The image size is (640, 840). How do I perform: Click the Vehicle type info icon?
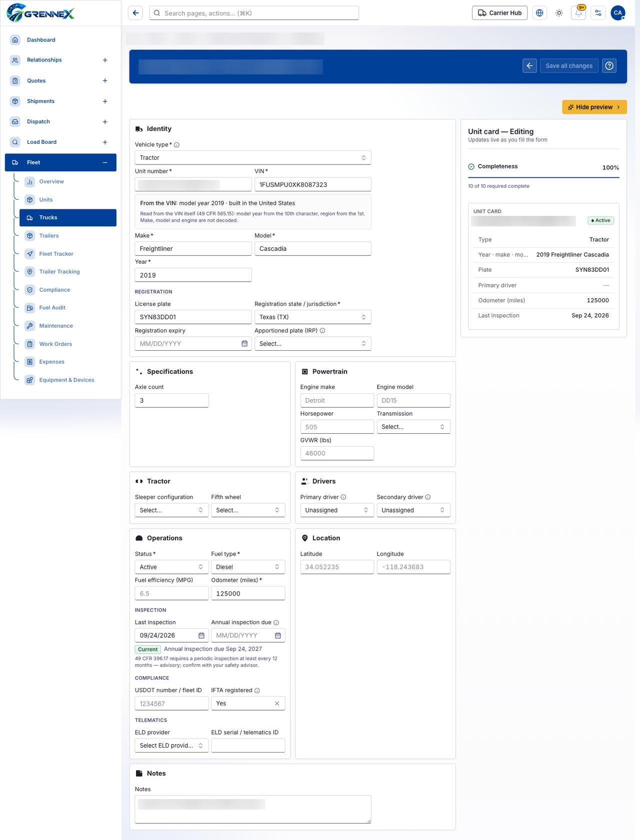176,145
